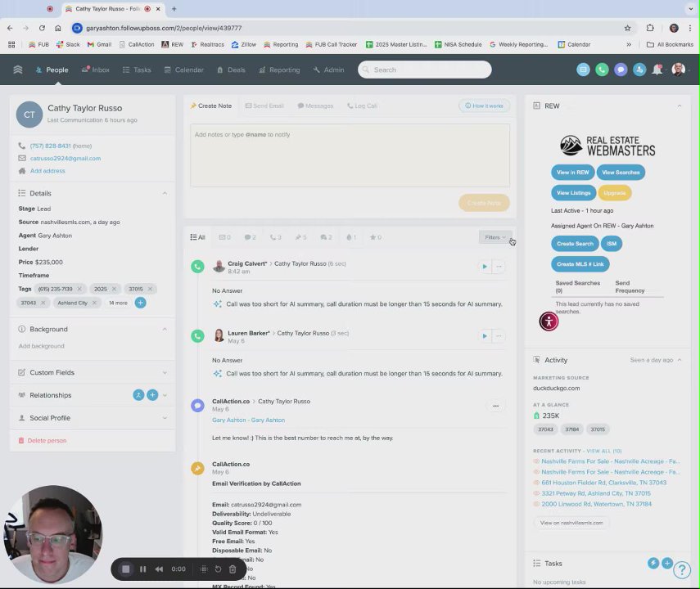
Task: Select the Messages tab in composer
Action: click(x=315, y=106)
